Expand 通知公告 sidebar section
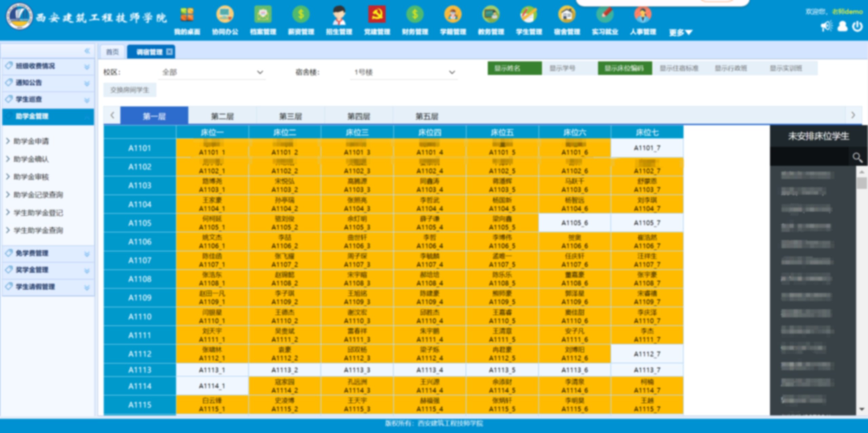Viewport: 868px width, 433px height. pos(48,83)
